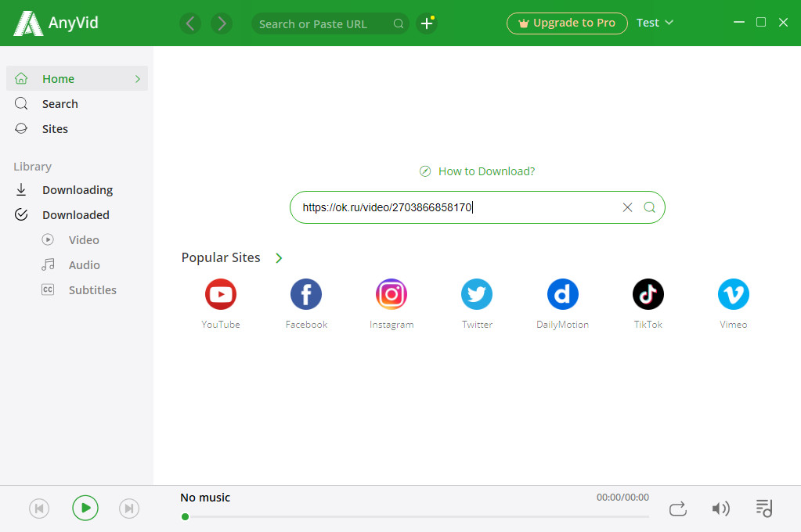Expand the Test account dropdown
The image size is (801, 532).
[x=655, y=23]
